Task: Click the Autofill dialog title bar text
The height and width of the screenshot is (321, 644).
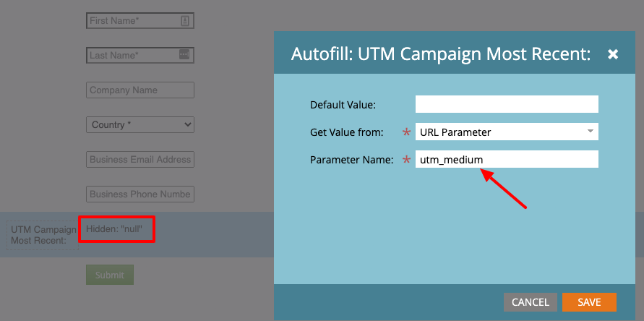Action: pos(441,54)
